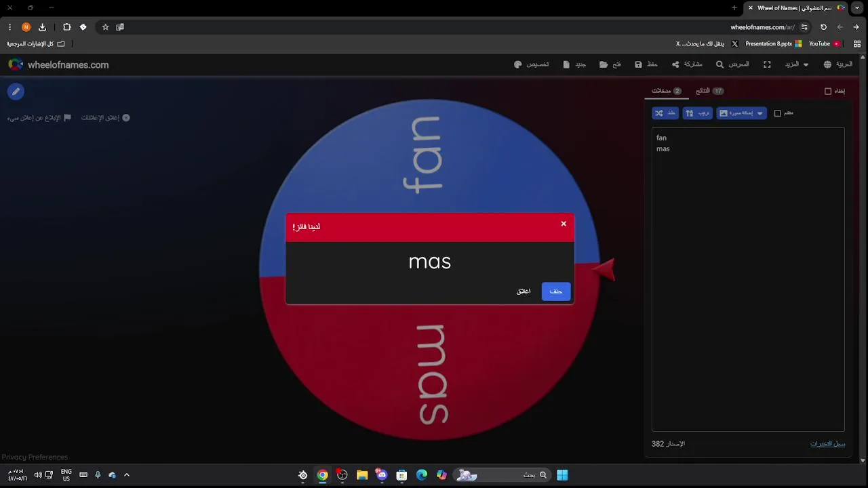Open the changelog link (سجل التغييرات)

tap(828, 444)
